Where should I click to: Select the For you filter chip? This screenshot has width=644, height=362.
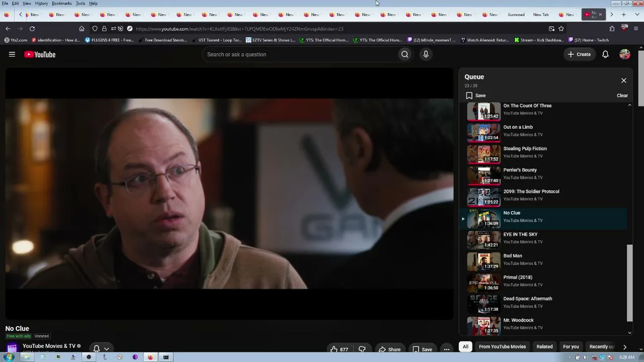(x=571, y=346)
